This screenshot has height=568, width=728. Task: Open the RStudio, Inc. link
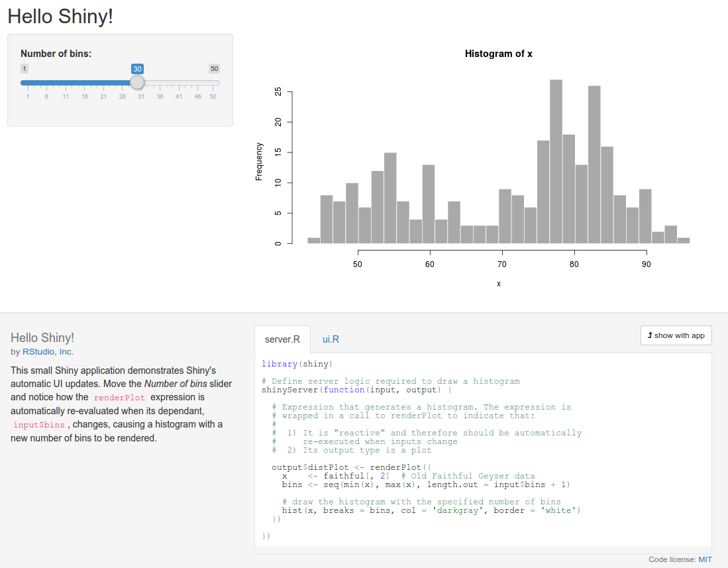click(x=48, y=352)
